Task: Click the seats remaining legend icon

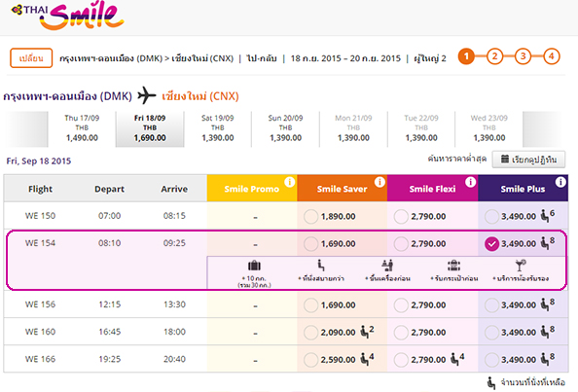Action: [491, 383]
